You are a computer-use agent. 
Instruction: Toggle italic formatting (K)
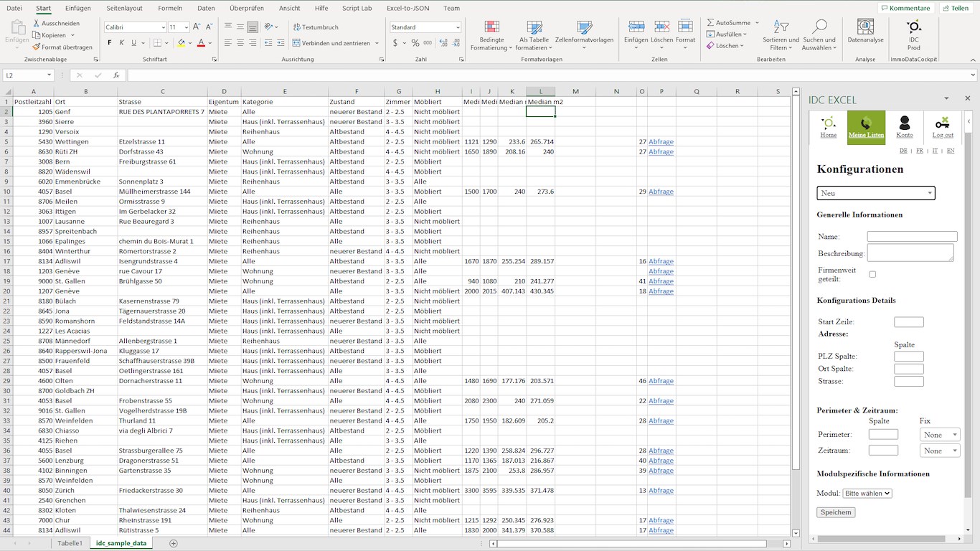coord(122,43)
